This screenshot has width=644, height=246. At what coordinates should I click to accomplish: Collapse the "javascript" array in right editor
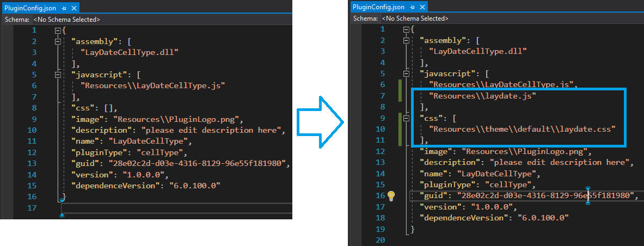coord(406,73)
